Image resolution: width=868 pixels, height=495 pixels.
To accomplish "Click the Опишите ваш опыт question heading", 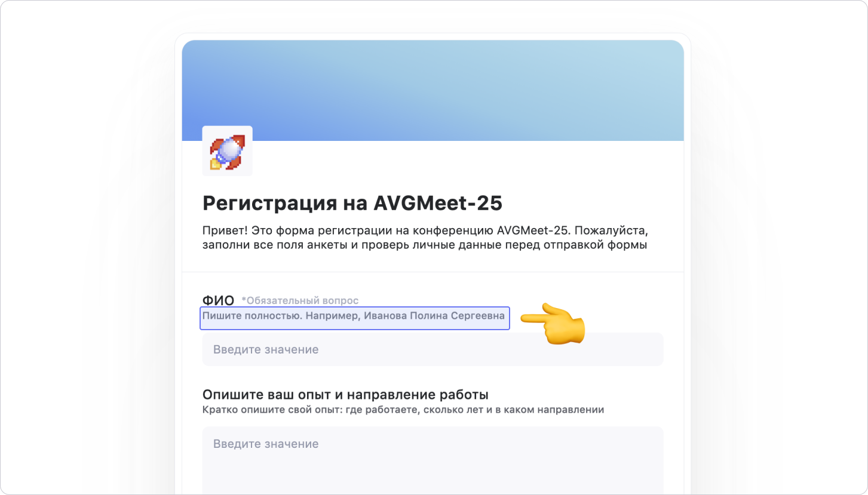I will pos(346,395).
